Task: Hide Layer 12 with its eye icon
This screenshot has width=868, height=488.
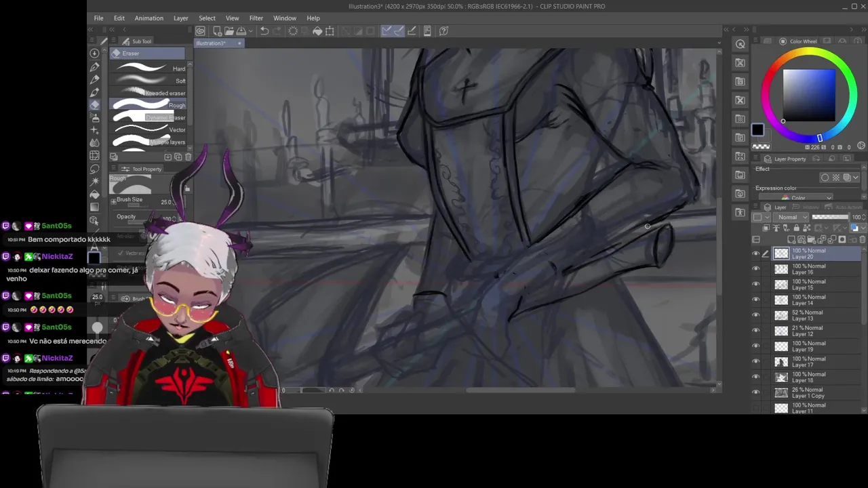Action: (756, 331)
